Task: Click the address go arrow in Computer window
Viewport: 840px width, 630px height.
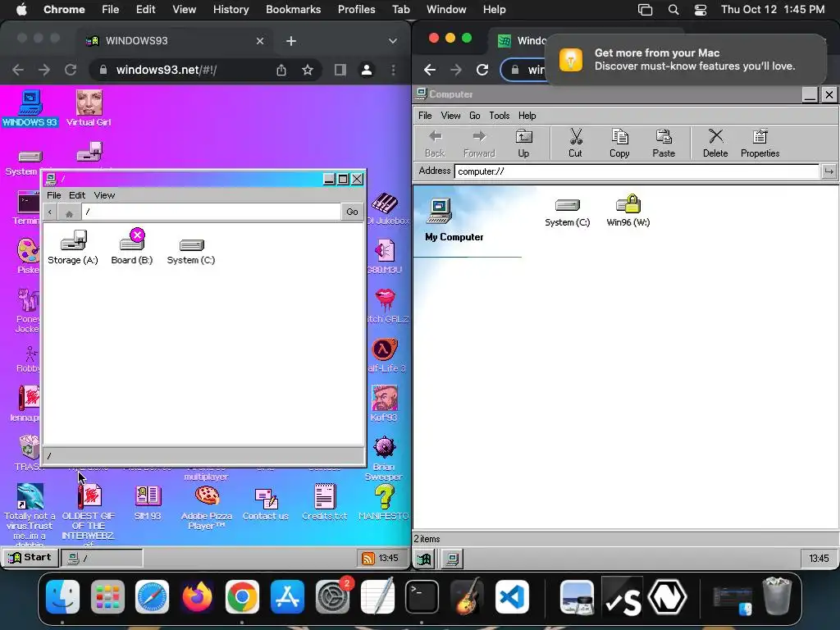Action: pos(829,171)
